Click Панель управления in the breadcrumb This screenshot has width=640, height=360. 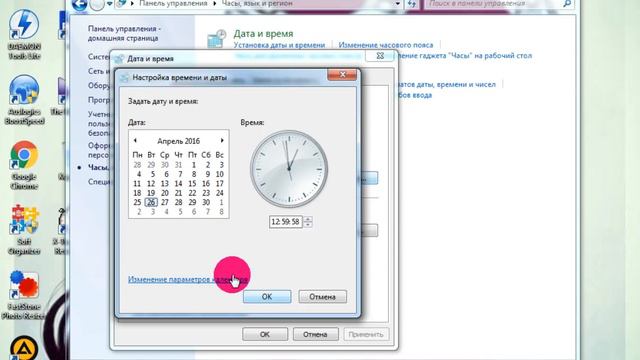click(173, 3)
